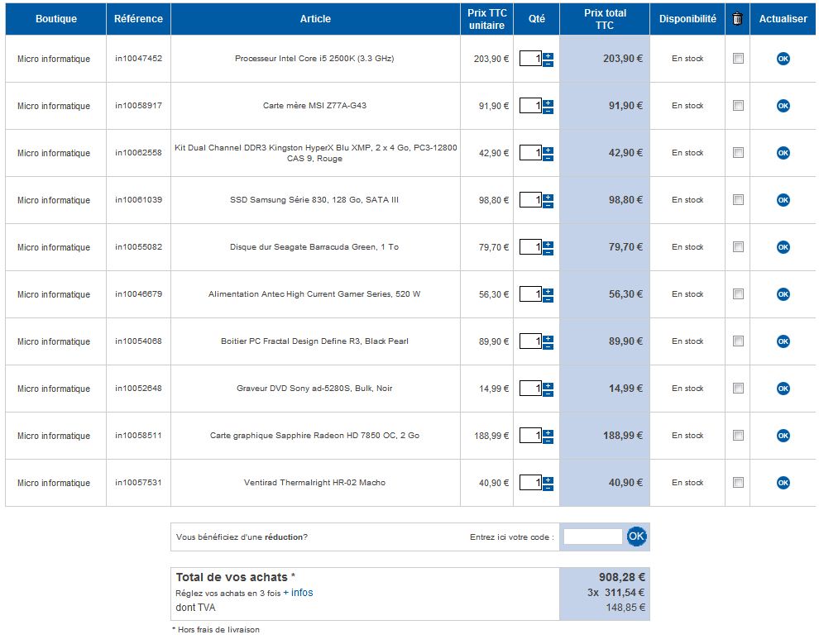Decrease quantity of Ventirad Thermalright HR-02 Macho

point(548,488)
